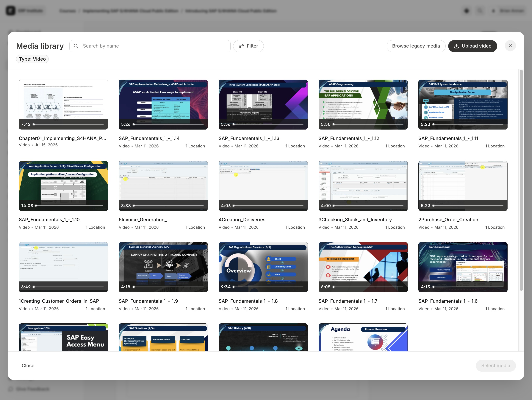Image resolution: width=532 pixels, height=400 pixels.
Task: Click the title SAP_Fundamentals_1_-_1.8
Action: (x=248, y=301)
